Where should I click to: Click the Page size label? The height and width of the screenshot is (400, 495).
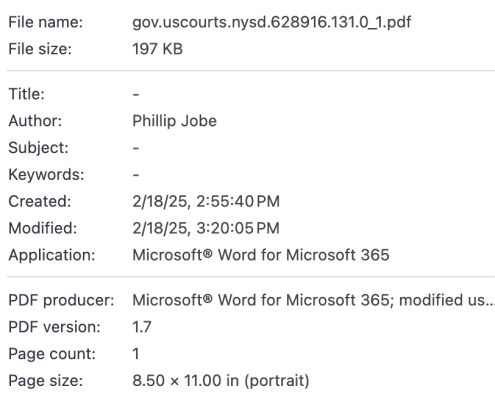45,381
